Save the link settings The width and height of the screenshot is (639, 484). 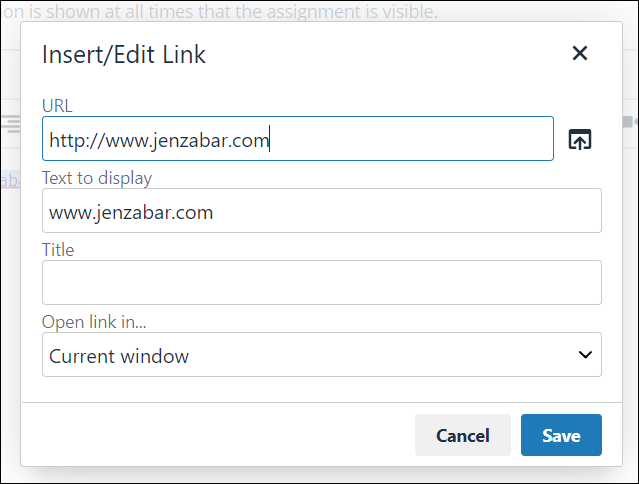(x=561, y=435)
